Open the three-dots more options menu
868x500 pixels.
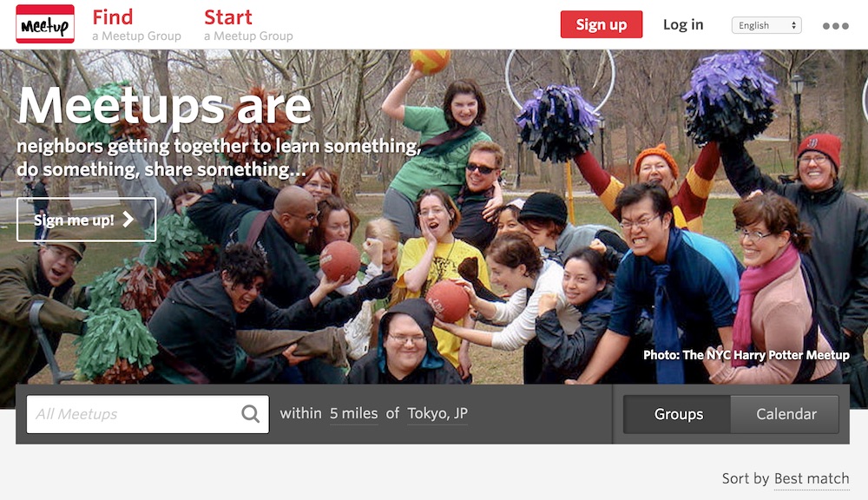pos(835,25)
